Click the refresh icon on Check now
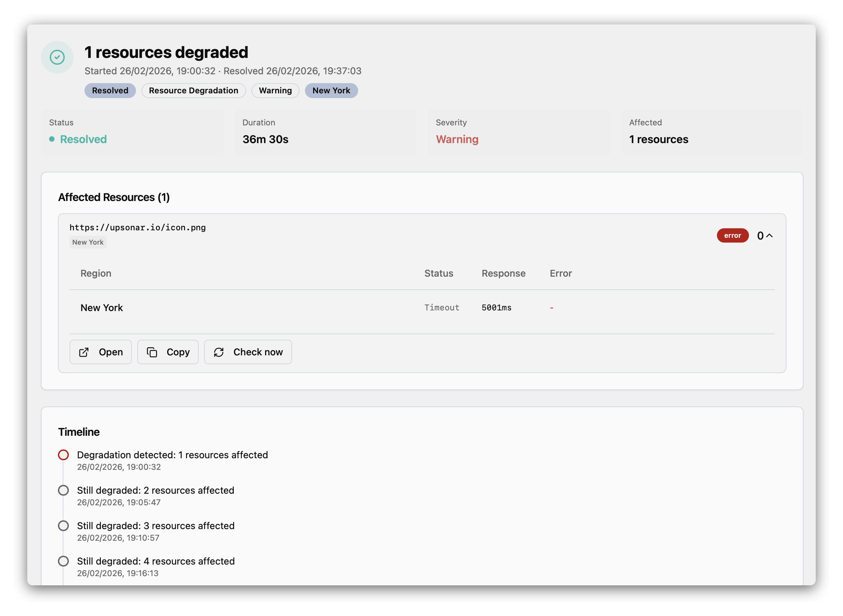 click(219, 352)
